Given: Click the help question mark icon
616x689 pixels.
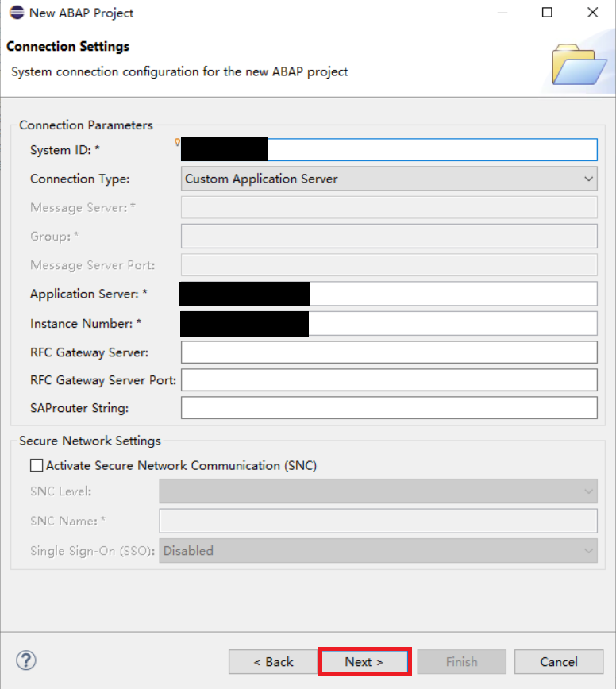Looking at the screenshot, I should click(26, 660).
